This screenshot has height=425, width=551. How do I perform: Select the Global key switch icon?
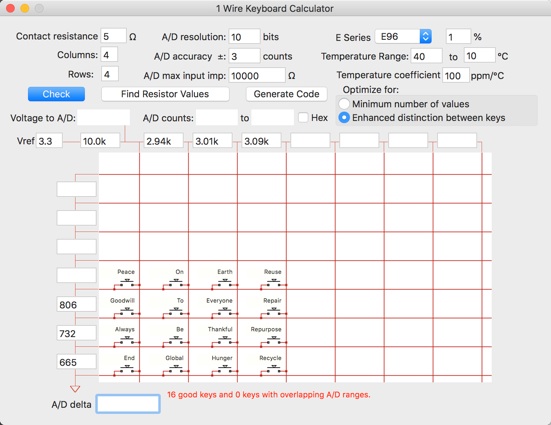coord(176,369)
